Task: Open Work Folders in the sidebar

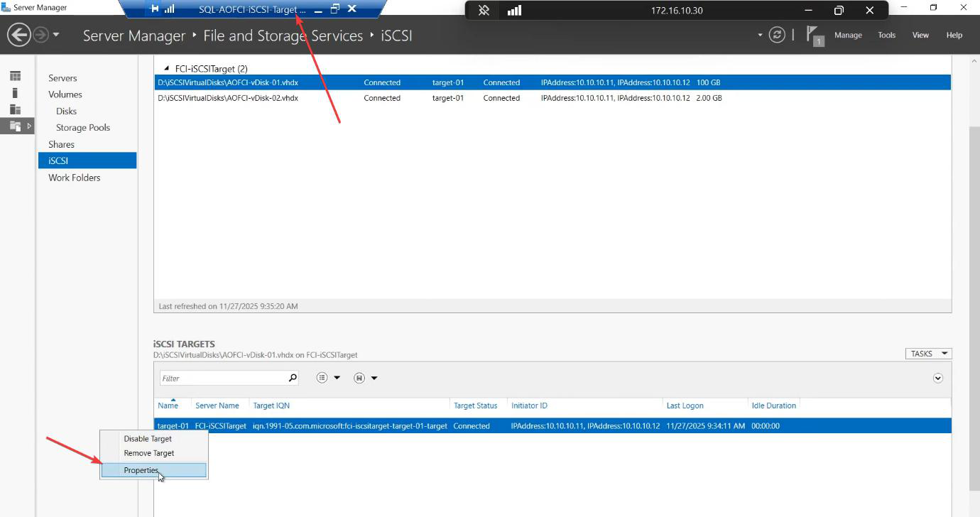Action: (75, 178)
